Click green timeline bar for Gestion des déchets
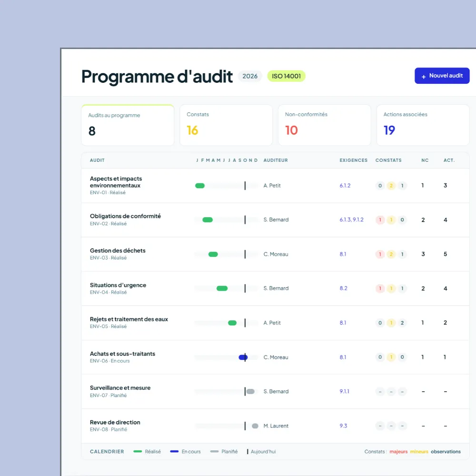Screen dimensions: 476x476 tap(213, 254)
